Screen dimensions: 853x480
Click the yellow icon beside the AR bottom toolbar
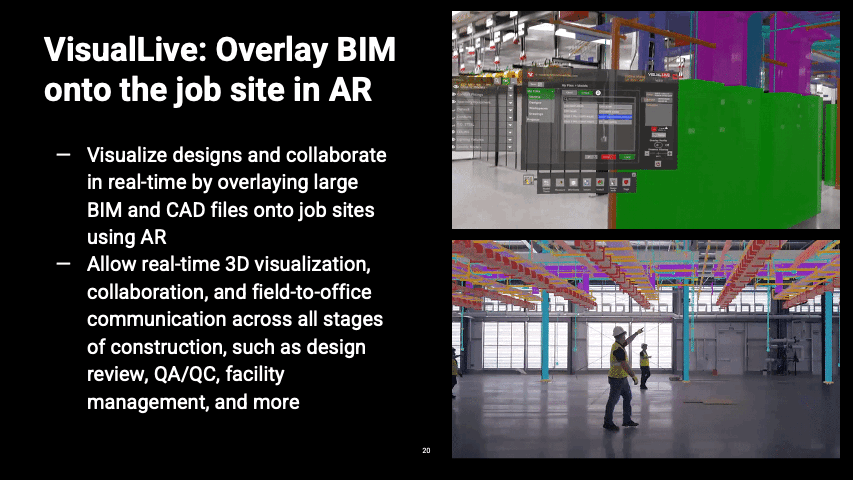tap(528, 180)
